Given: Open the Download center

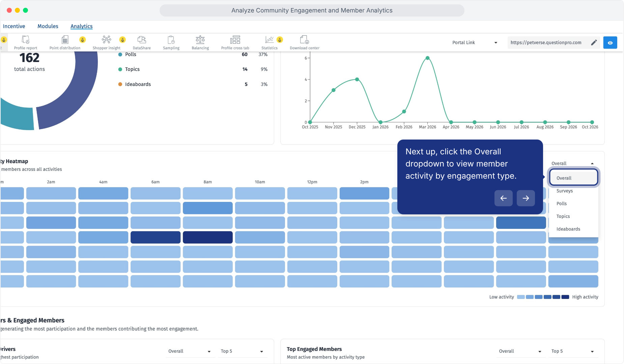Looking at the screenshot, I should click(305, 42).
